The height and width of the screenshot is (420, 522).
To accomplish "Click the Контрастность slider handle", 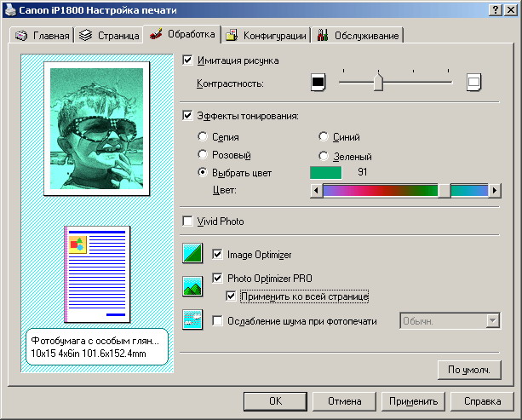I will click(x=378, y=82).
